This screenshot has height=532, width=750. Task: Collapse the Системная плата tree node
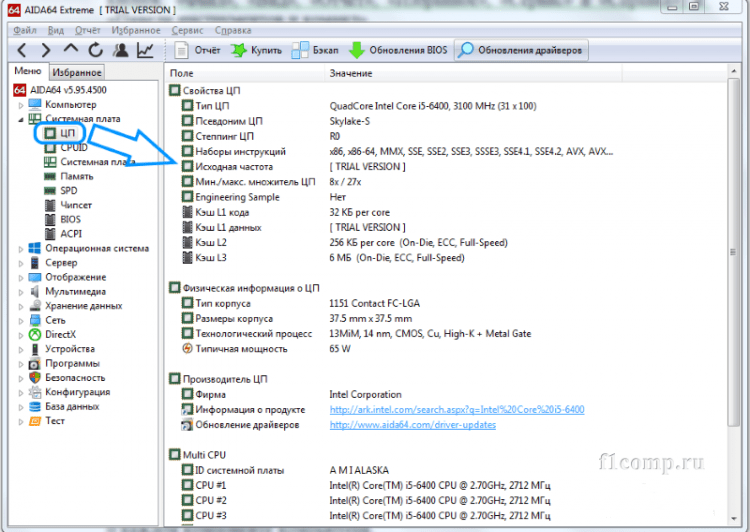[x=21, y=119]
